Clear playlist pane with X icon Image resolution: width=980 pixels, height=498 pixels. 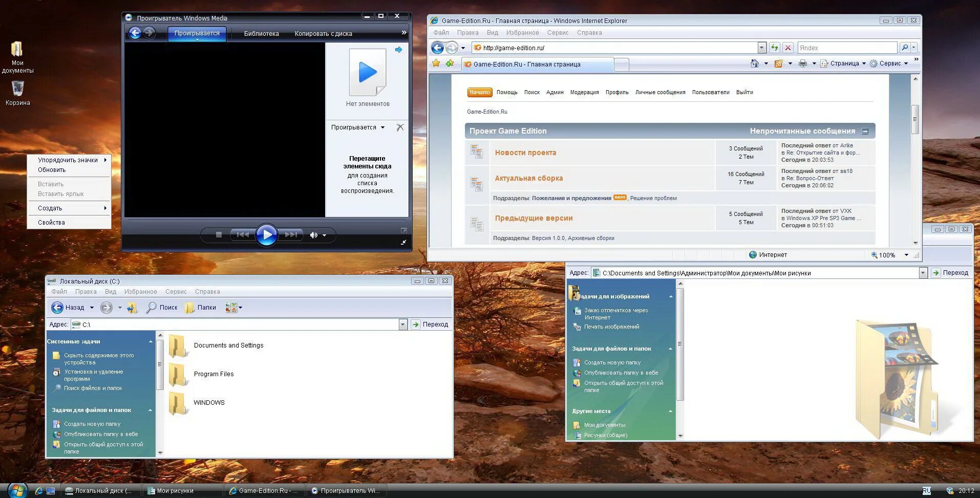(x=400, y=127)
